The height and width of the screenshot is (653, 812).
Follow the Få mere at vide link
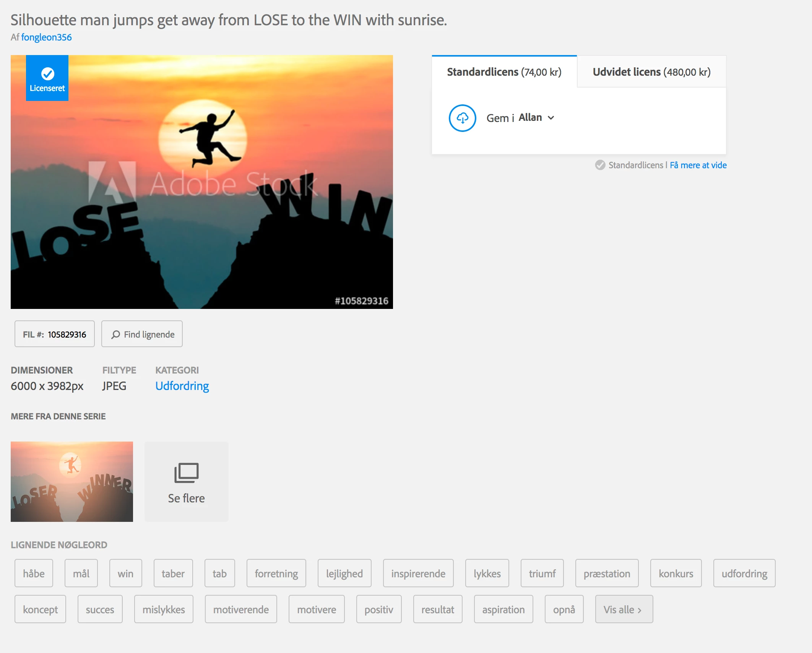[x=698, y=165]
